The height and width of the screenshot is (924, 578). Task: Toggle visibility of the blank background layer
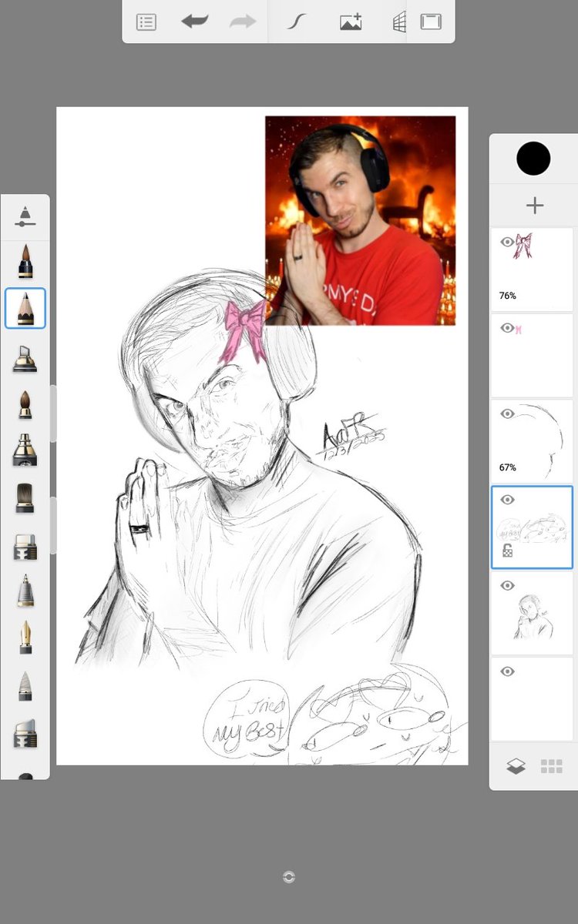[507, 671]
